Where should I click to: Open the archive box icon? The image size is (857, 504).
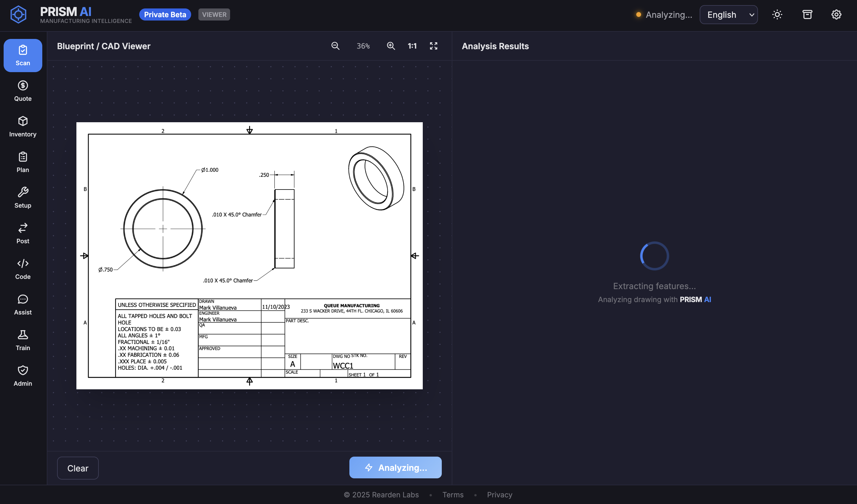807,14
